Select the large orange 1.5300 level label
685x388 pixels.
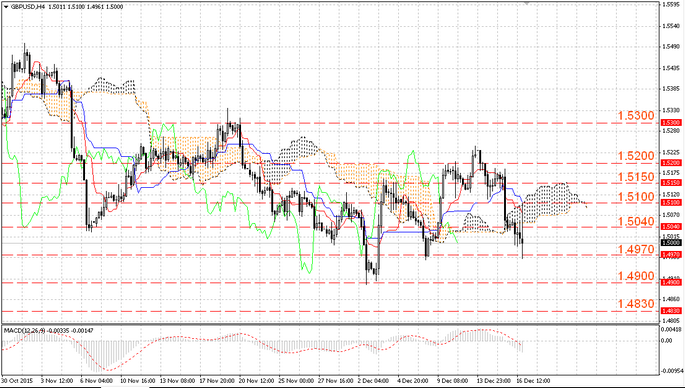[636, 116]
